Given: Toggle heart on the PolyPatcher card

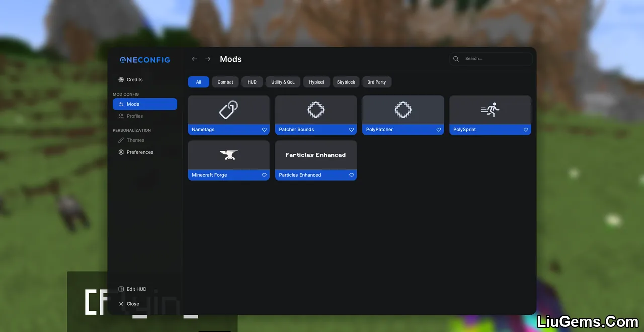Looking at the screenshot, I should point(439,130).
